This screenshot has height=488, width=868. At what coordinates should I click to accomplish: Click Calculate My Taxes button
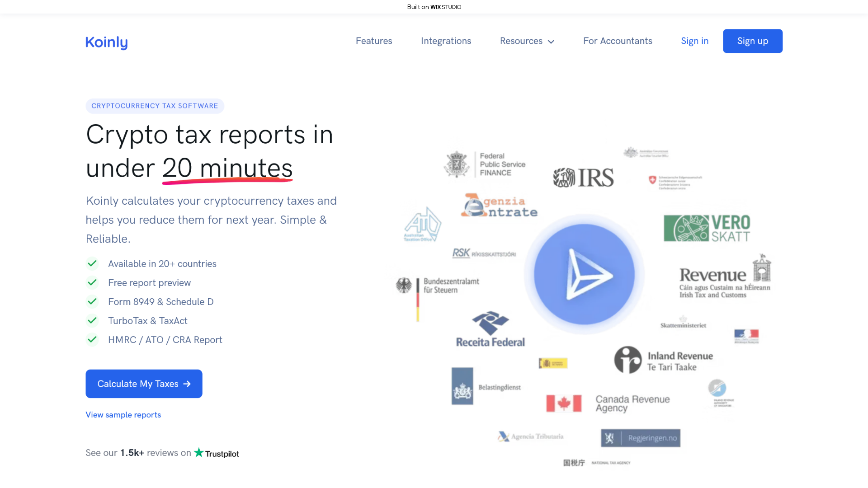[x=144, y=384]
